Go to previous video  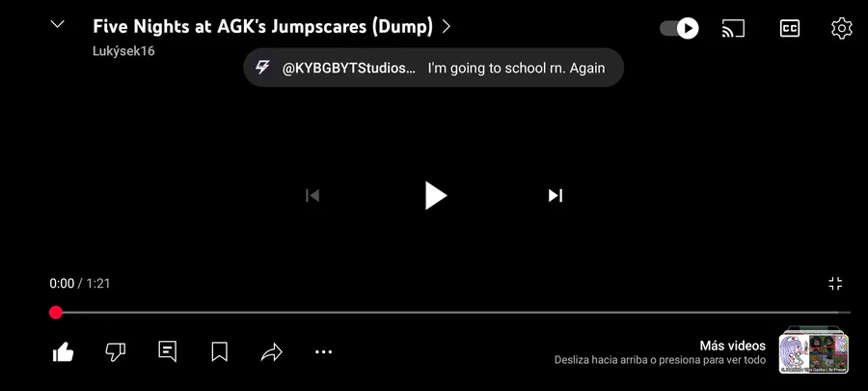[312, 195]
